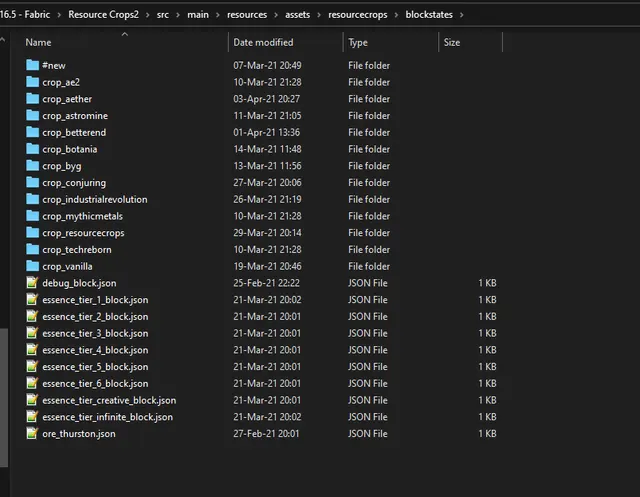The width and height of the screenshot is (640, 497).
Task: Expand the chevron after assets breadcrumb
Action: [x=319, y=15]
